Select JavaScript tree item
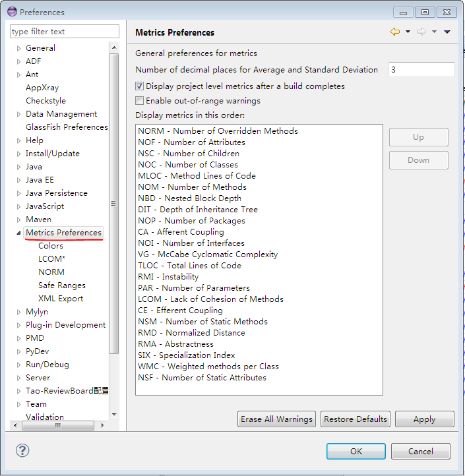The height and width of the screenshot is (476, 465). pyautogui.click(x=45, y=206)
